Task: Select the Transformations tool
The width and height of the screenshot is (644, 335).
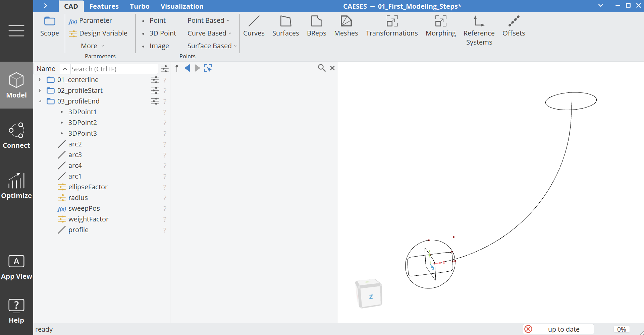Action: 392,26
